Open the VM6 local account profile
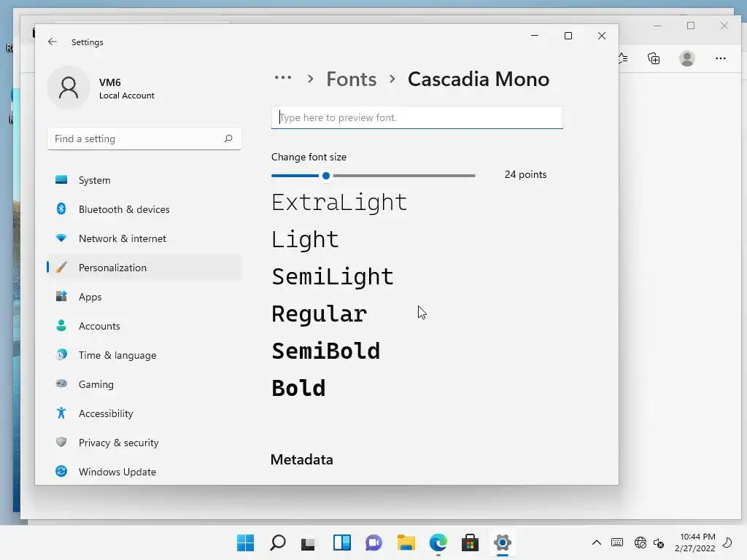The width and height of the screenshot is (747, 560). [x=101, y=88]
